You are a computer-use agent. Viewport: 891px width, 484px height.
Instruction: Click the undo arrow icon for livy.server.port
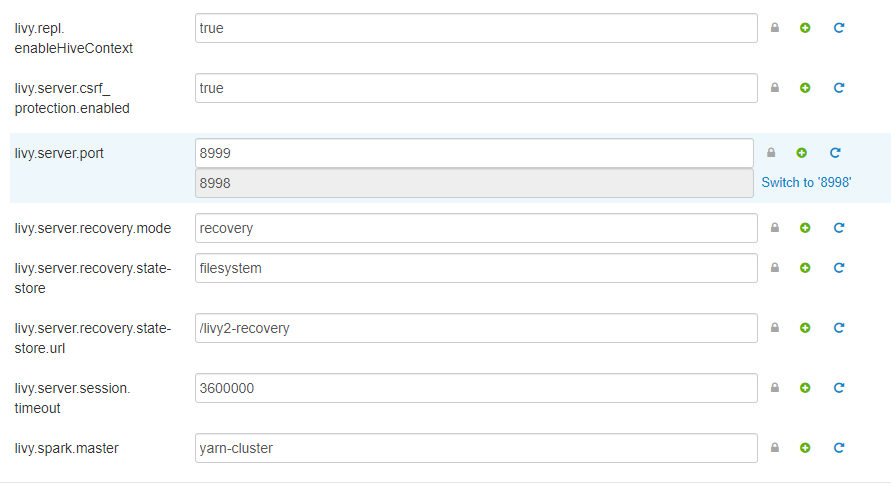coord(835,153)
